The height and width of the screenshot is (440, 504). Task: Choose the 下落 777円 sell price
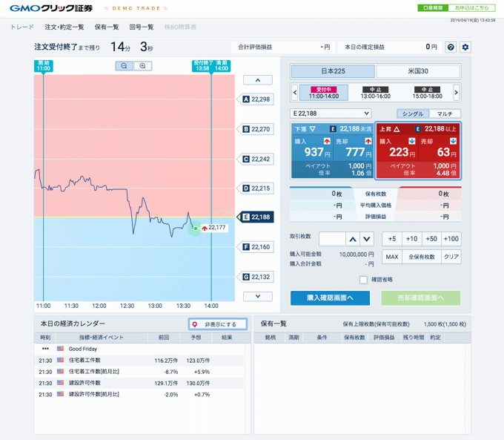[x=354, y=148]
